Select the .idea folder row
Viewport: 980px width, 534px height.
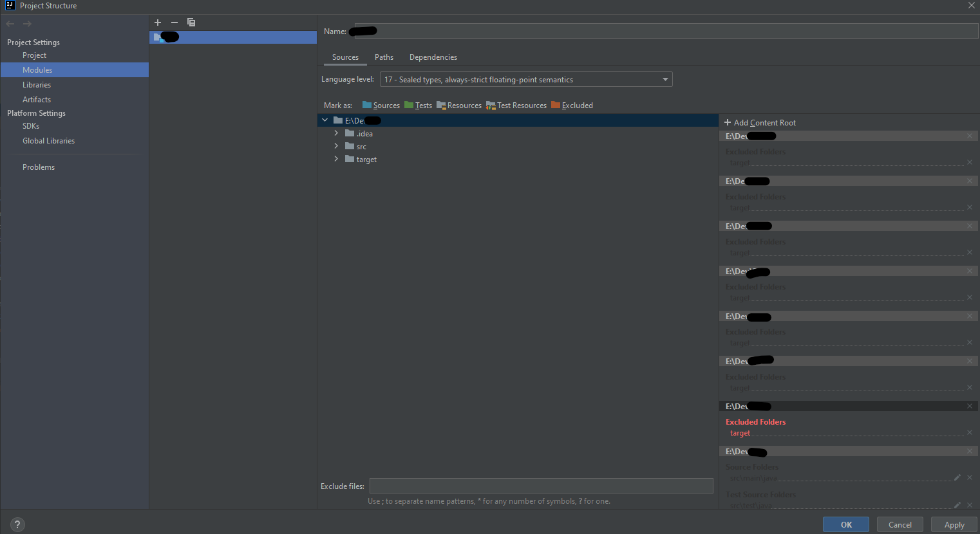click(518, 133)
